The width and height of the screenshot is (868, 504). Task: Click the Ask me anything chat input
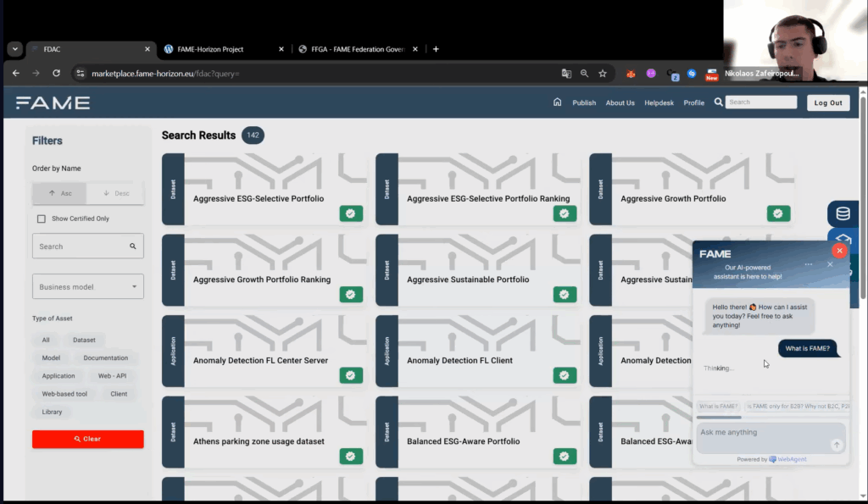pos(763,433)
